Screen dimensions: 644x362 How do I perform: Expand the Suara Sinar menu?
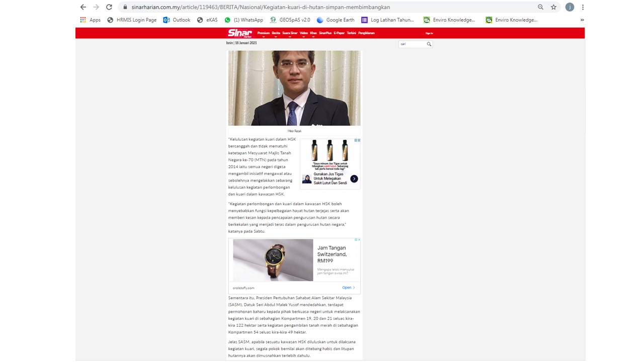click(290, 33)
